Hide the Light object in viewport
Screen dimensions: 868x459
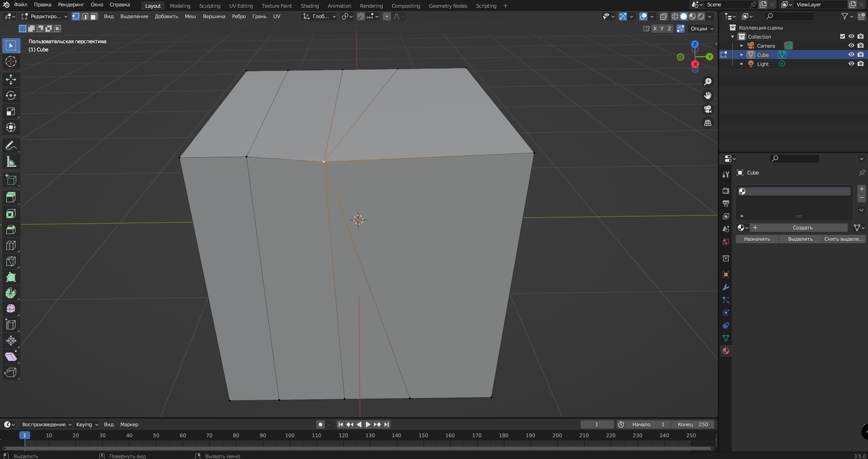[x=851, y=64]
